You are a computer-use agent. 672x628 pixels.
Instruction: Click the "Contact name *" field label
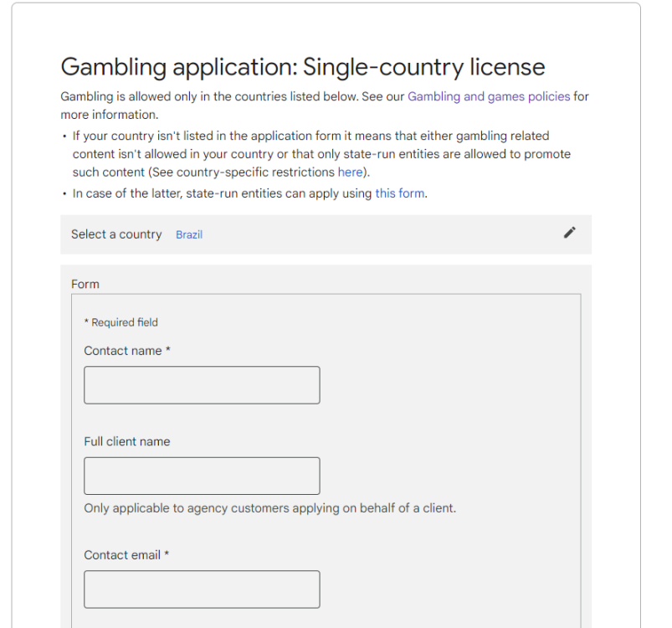pyautogui.click(x=127, y=351)
